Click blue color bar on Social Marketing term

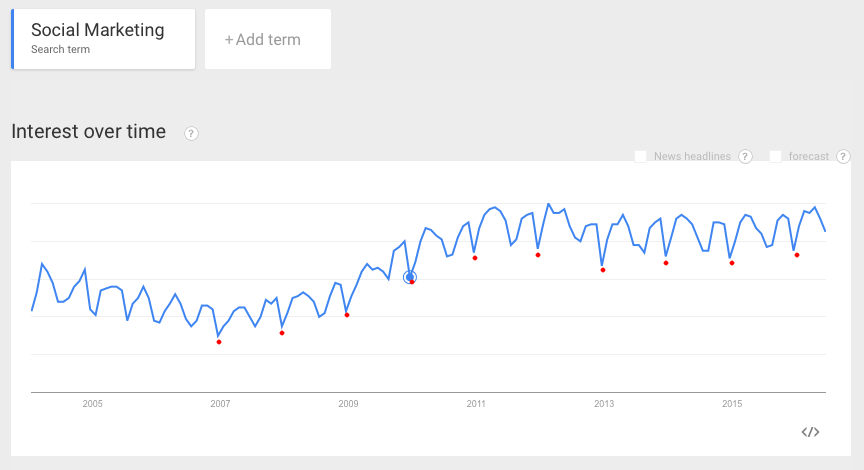click(x=12, y=40)
